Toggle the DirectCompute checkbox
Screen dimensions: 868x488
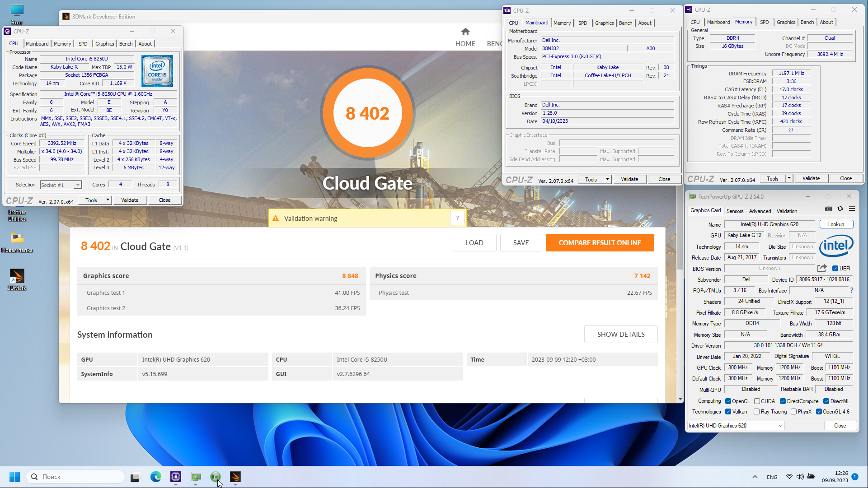tap(783, 401)
